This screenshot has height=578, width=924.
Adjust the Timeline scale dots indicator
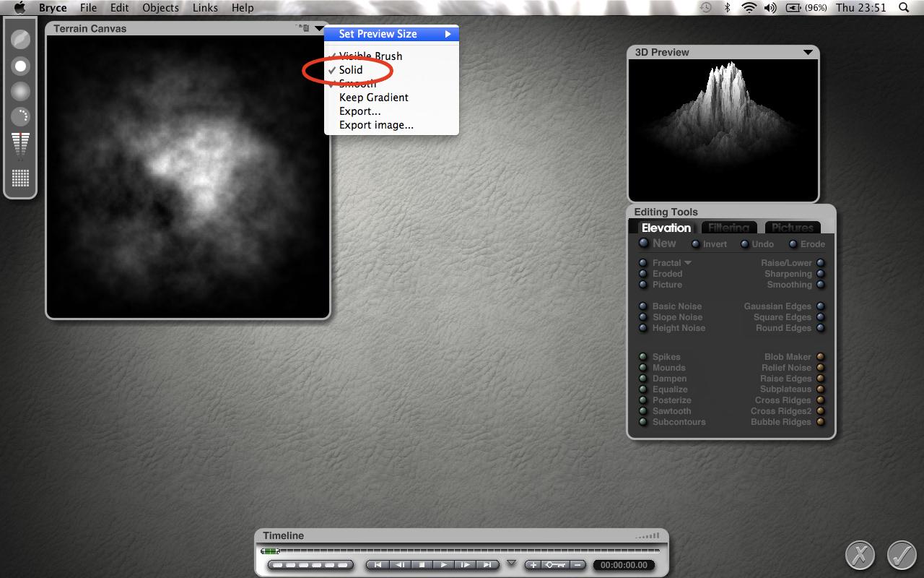(x=648, y=536)
